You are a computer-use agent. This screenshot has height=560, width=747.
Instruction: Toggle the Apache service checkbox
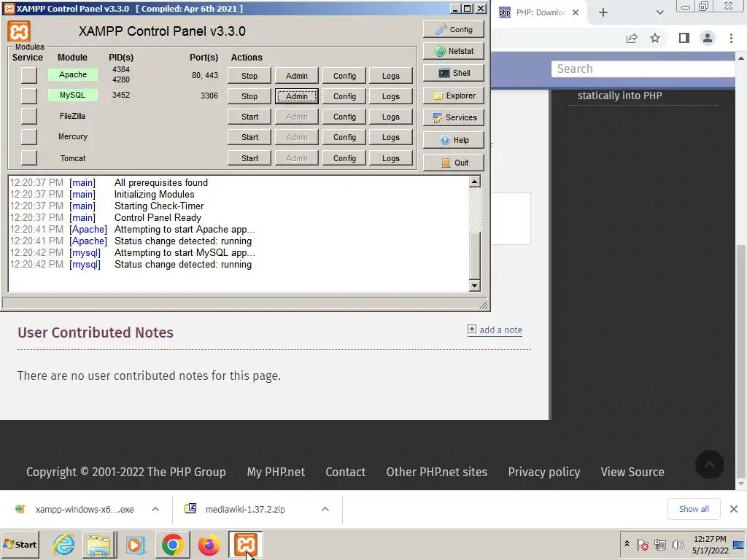(28, 75)
